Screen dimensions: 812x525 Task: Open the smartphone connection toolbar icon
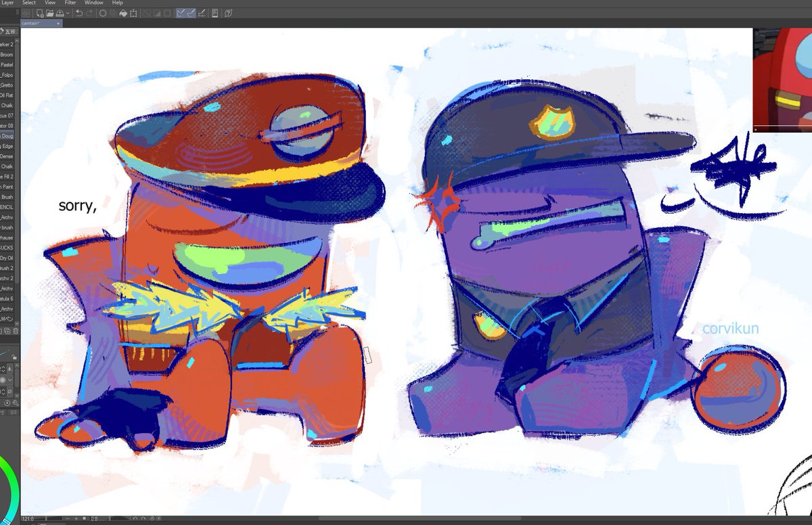point(215,13)
